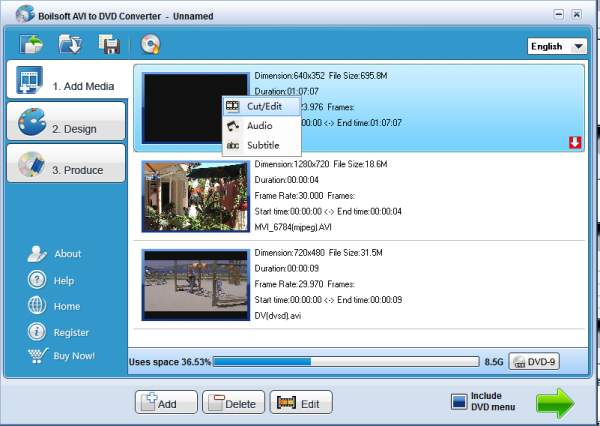This screenshot has height=426, width=600.
Task: Toggle Include DVD menu checkbox
Action: coord(458,402)
